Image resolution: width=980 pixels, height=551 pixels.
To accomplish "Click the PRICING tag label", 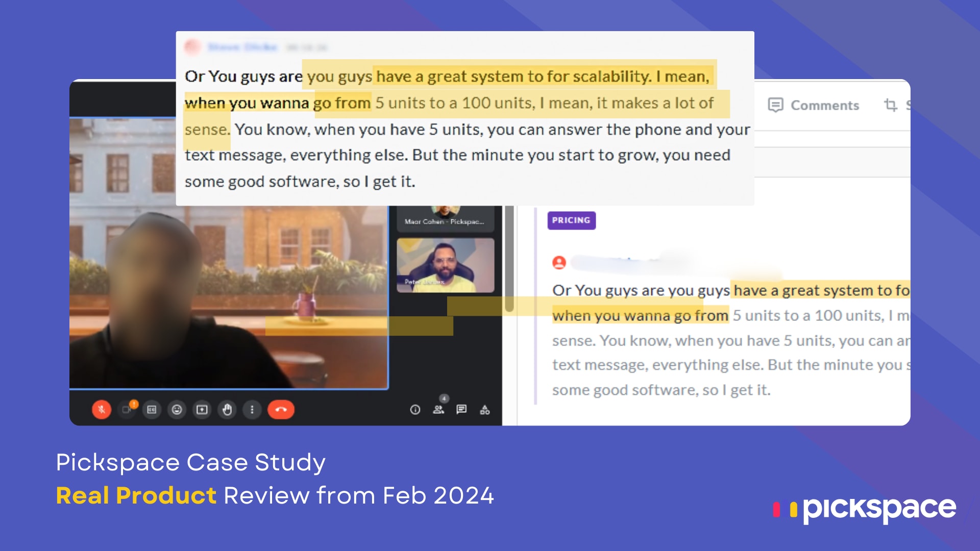I will point(571,220).
